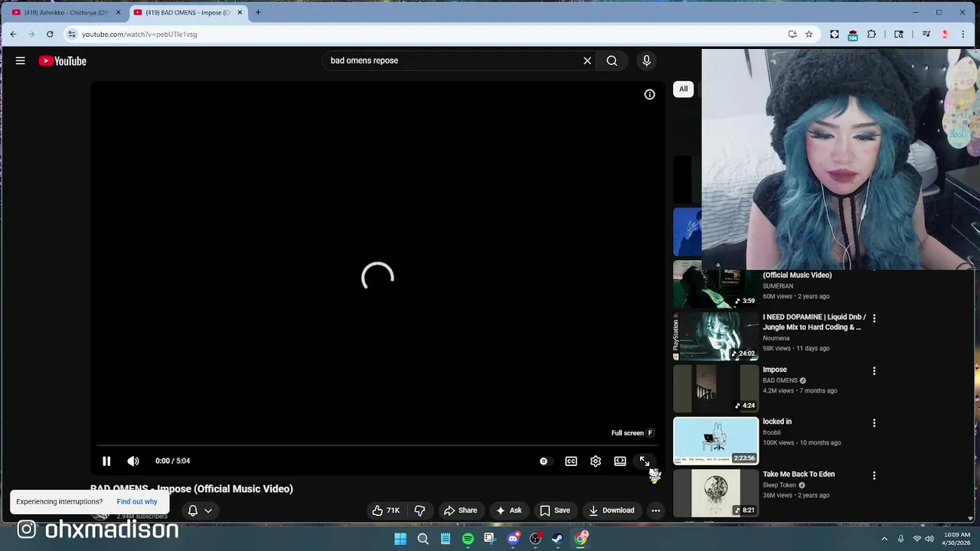
Task: Click the Find out why link
Action: tap(137, 501)
